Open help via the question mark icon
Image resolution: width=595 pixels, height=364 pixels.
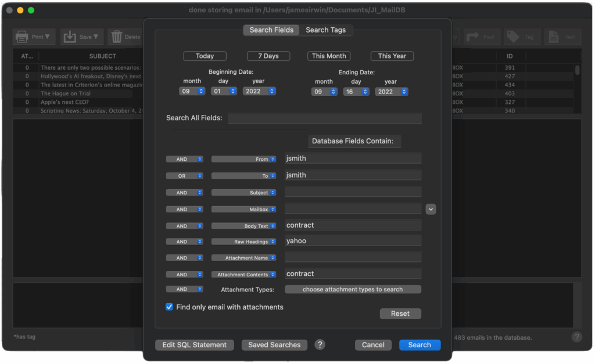577,336
